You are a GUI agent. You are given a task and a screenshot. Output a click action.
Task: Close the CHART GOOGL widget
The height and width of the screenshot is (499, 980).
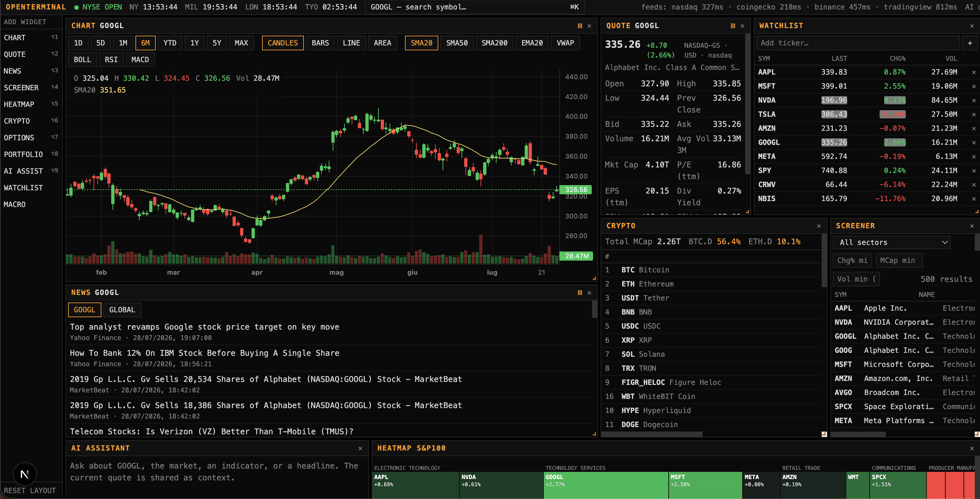pyautogui.click(x=589, y=26)
